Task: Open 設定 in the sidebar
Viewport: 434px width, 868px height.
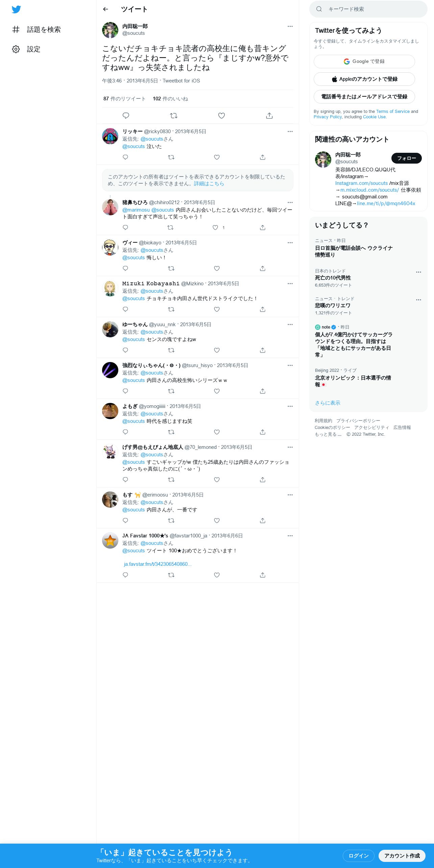Action: [x=26, y=49]
